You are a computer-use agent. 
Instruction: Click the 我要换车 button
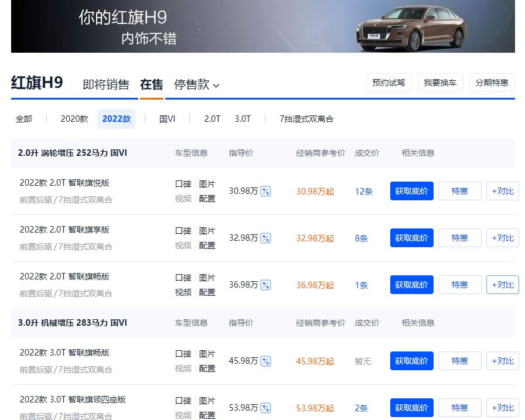pyautogui.click(x=440, y=83)
